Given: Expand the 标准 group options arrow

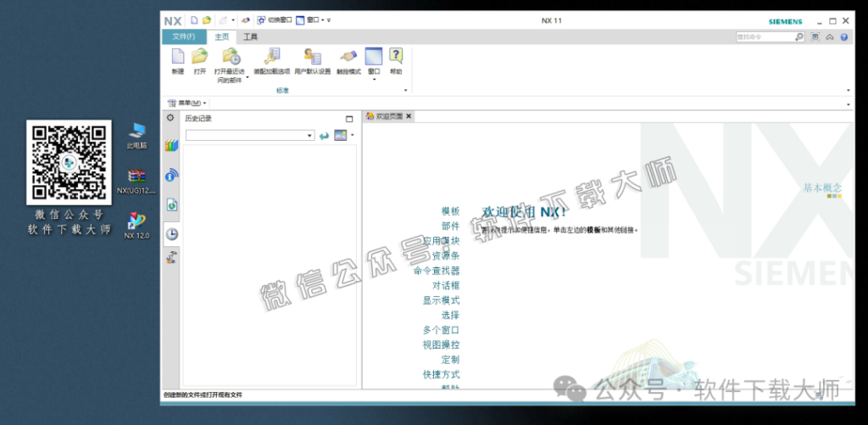Looking at the screenshot, I should pos(406,90).
